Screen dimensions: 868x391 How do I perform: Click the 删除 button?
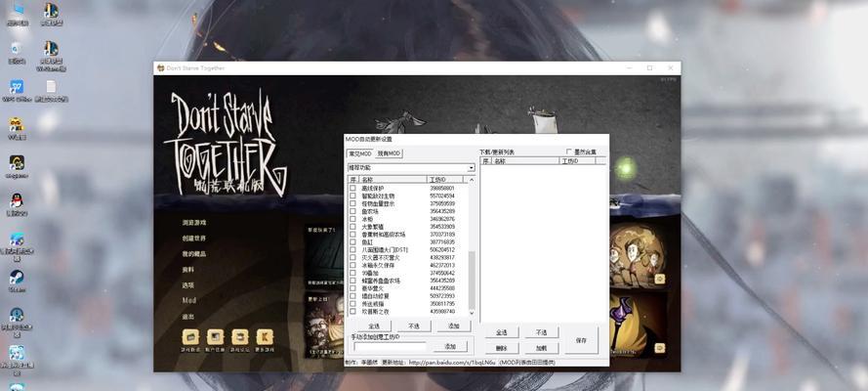(502, 348)
